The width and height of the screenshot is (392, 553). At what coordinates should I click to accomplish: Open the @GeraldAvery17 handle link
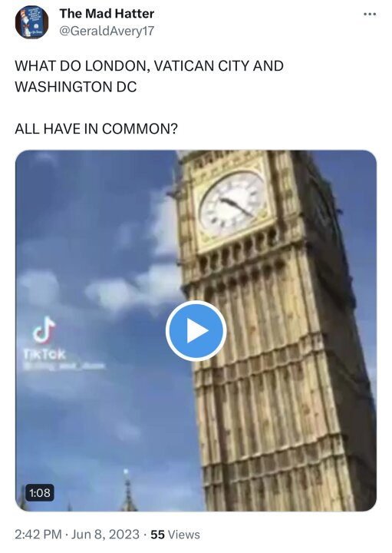107,31
